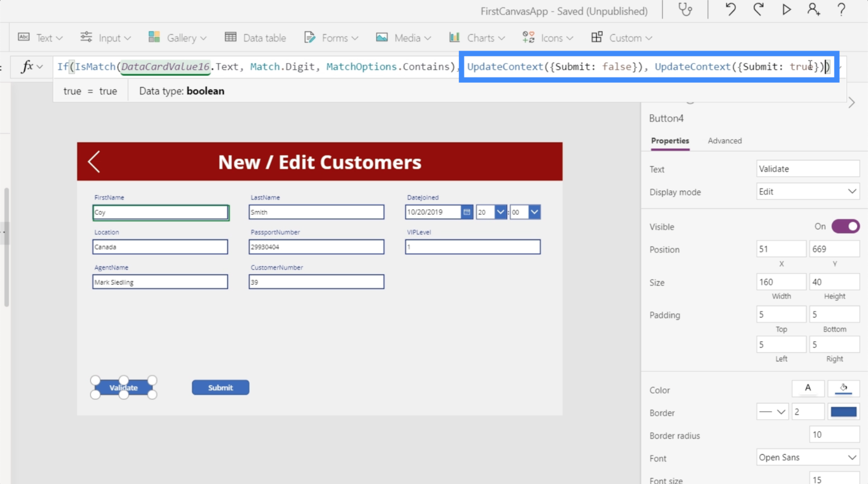
Task: Click the CustomerNumber field containing 39
Action: tap(316, 282)
